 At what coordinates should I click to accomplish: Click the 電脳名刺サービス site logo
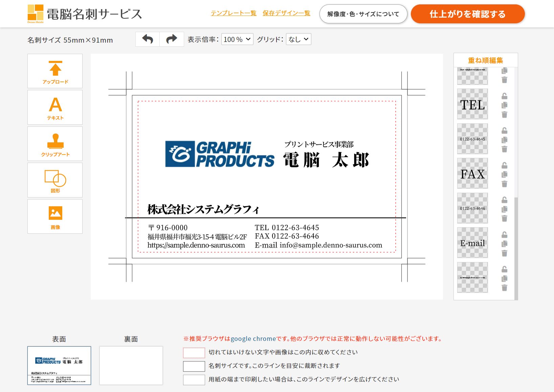pos(85,14)
